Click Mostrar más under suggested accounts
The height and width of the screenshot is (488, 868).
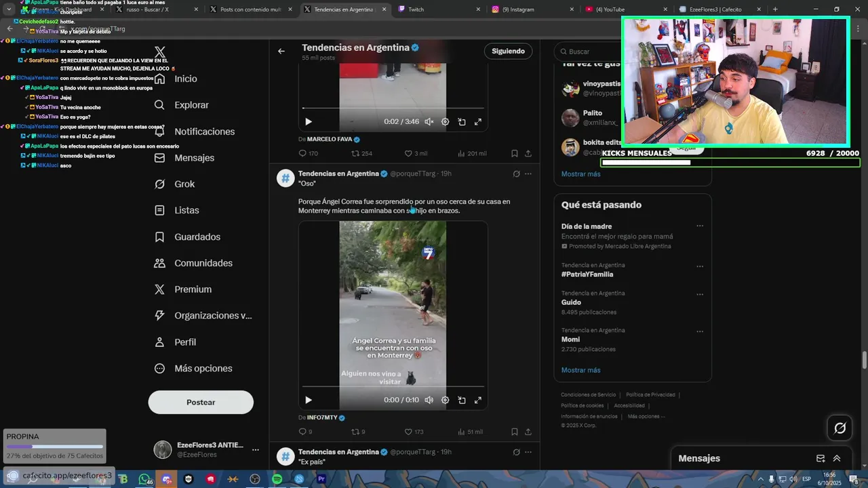(580, 174)
